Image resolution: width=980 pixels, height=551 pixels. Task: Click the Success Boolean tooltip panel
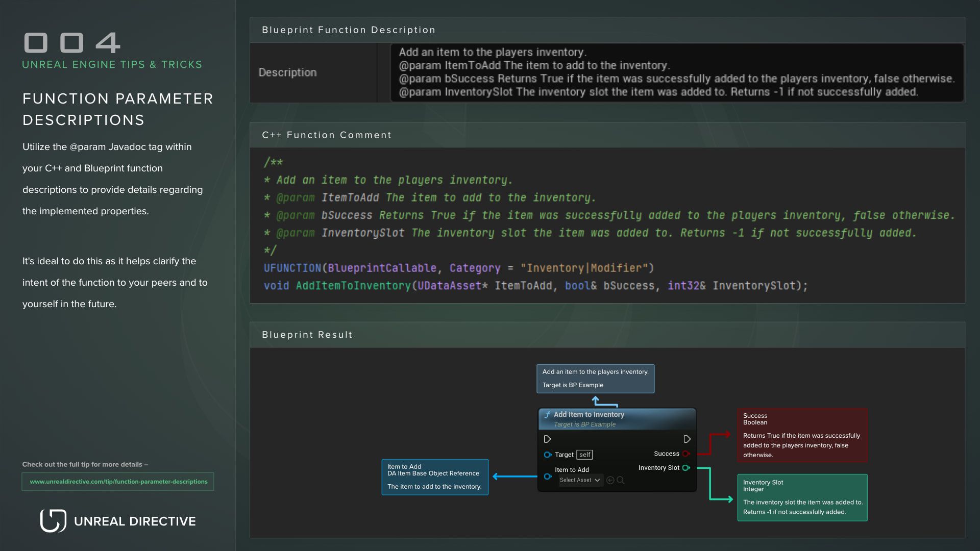(x=802, y=435)
